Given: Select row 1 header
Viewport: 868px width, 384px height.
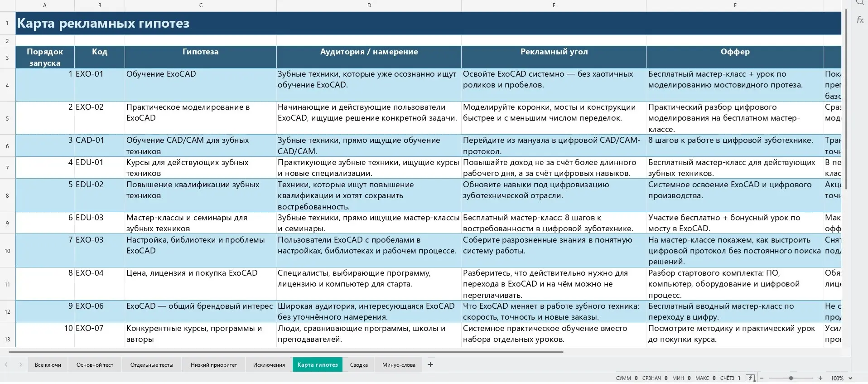Looking at the screenshot, I should coord(7,23).
